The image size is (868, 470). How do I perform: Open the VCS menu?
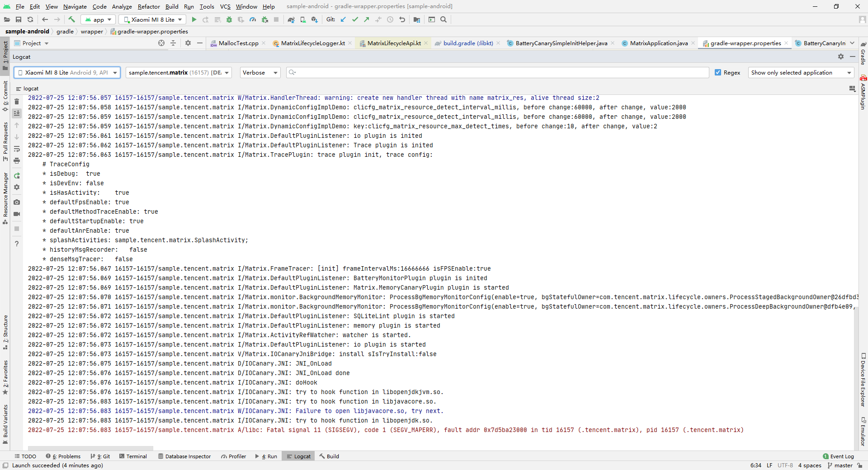click(x=225, y=6)
